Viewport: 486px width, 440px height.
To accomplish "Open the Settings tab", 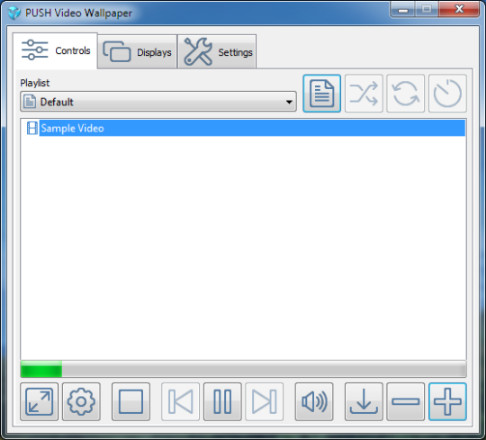I will 217,52.
